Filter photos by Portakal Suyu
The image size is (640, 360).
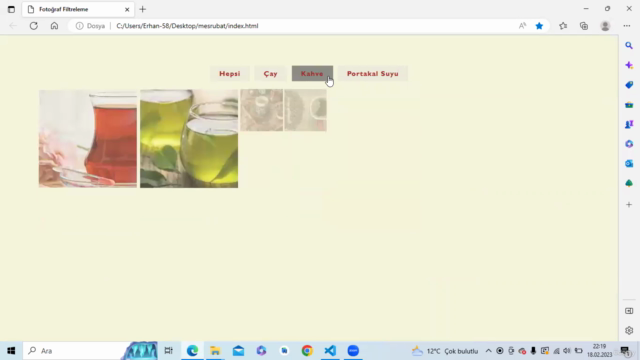[x=373, y=73]
